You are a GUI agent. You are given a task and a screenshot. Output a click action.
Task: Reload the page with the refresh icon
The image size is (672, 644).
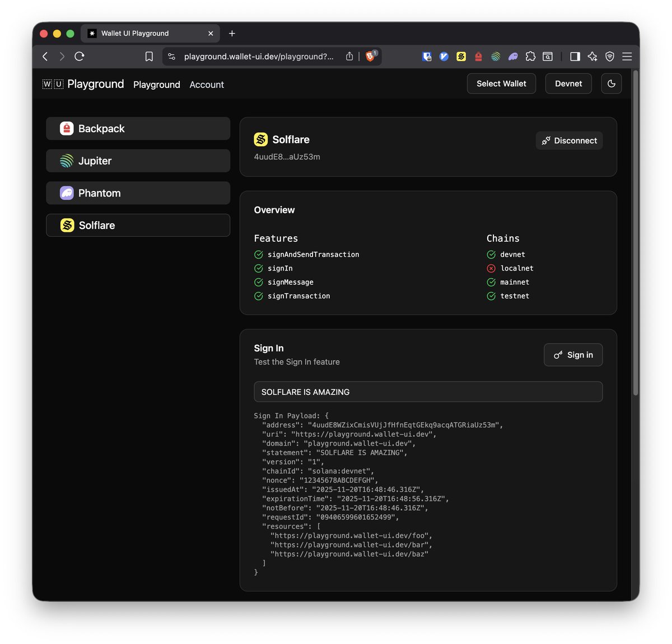[80, 56]
